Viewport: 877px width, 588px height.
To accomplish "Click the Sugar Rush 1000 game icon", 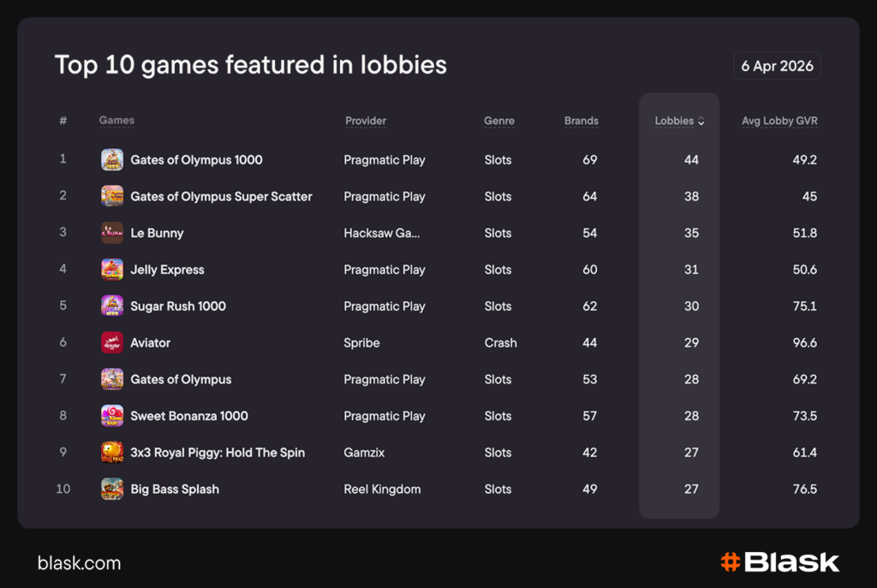I will 112,306.
